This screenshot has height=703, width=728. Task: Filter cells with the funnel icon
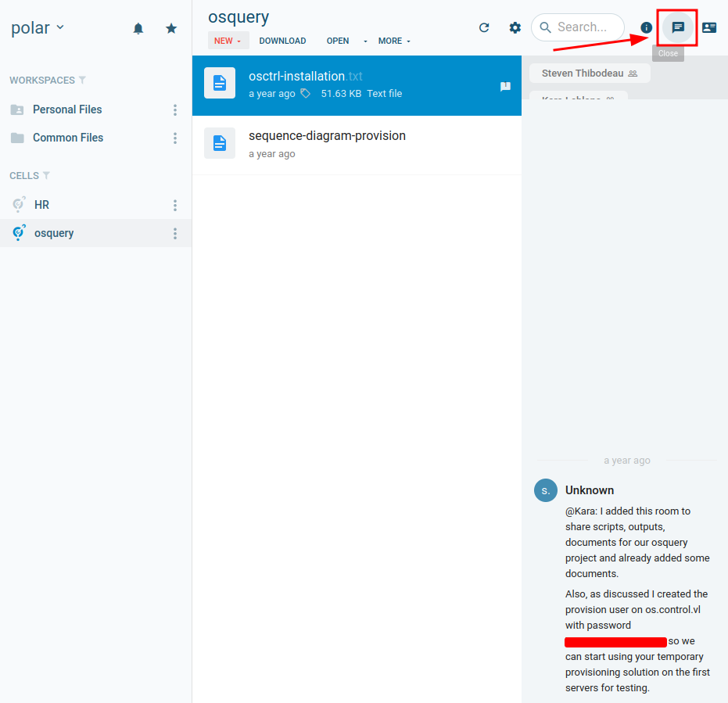pos(46,175)
